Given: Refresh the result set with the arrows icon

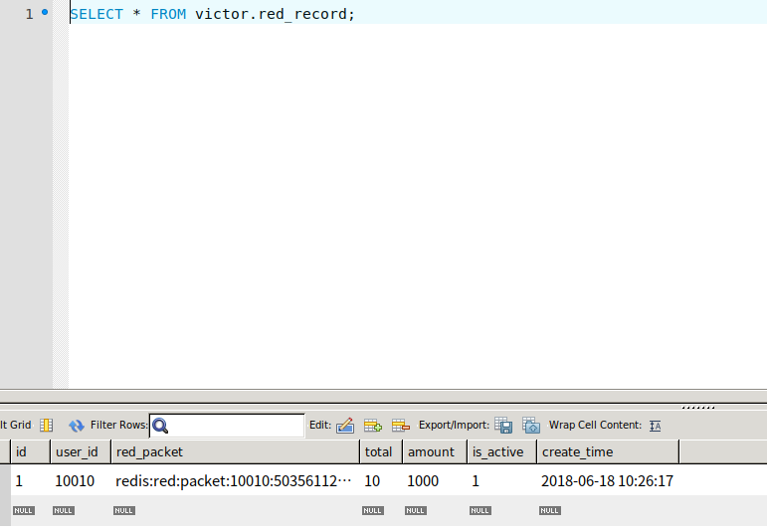Looking at the screenshot, I should click(x=77, y=426).
